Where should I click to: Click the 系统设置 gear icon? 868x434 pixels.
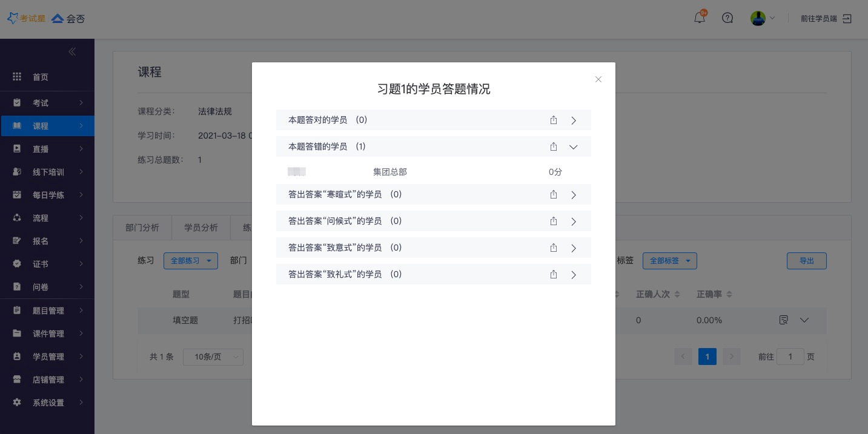[17, 403]
